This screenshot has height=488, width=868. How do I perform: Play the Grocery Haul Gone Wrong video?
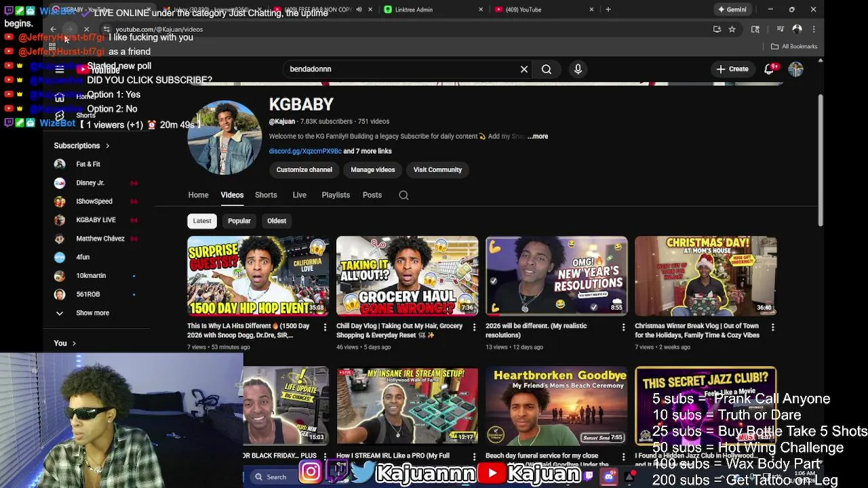pos(408,276)
